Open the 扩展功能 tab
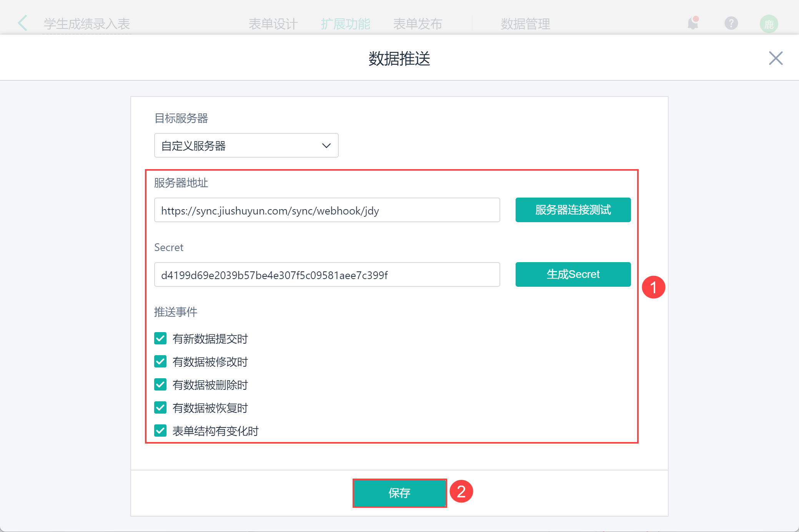The width and height of the screenshot is (799, 532). tap(345, 24)
